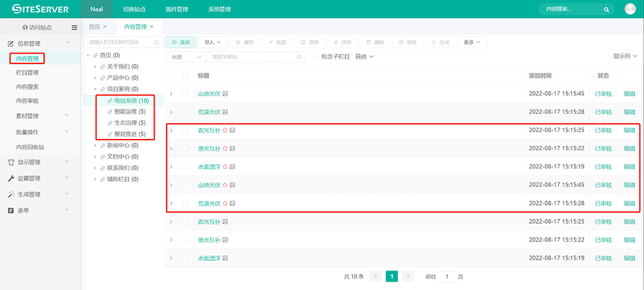This screenshot has height=290, width=644.
Task: Click the image icon beside first 山地光伏
Action: [x=225, y=94]
